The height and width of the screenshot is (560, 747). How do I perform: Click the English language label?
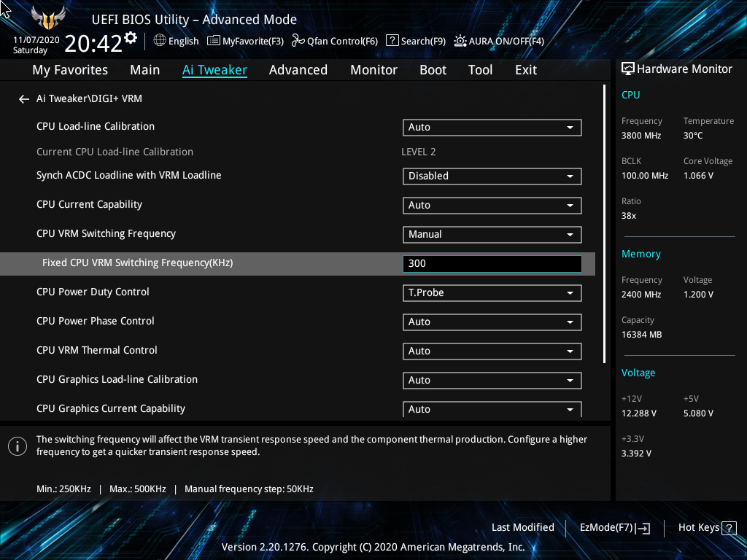(183, 42)
